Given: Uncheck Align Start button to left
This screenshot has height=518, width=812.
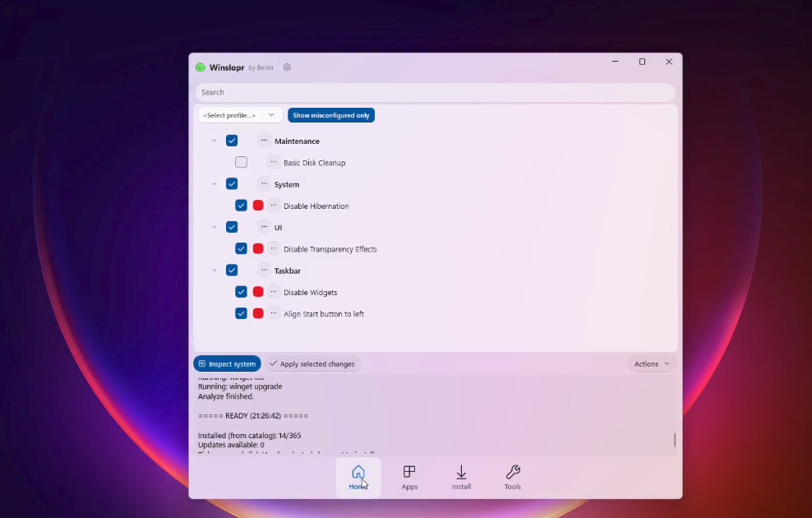Looking at the screenshot, I should click(x=241, y=313).
